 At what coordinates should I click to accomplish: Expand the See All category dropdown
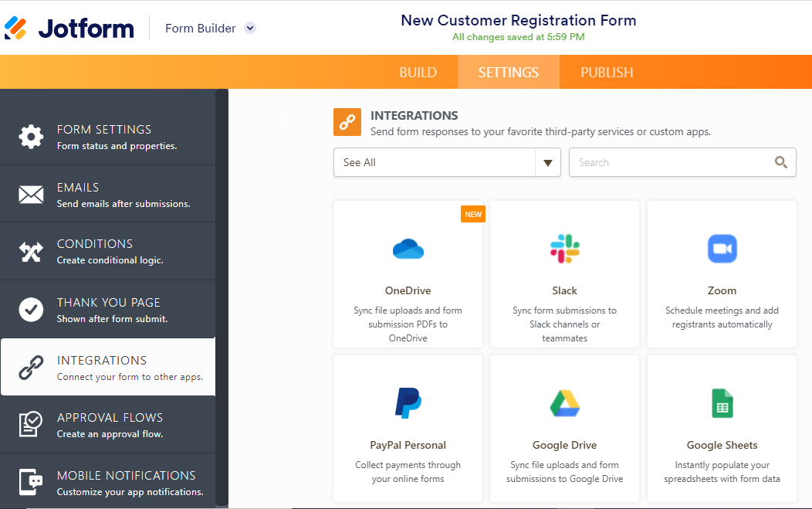pyautogui.click(x=447, y=162)
